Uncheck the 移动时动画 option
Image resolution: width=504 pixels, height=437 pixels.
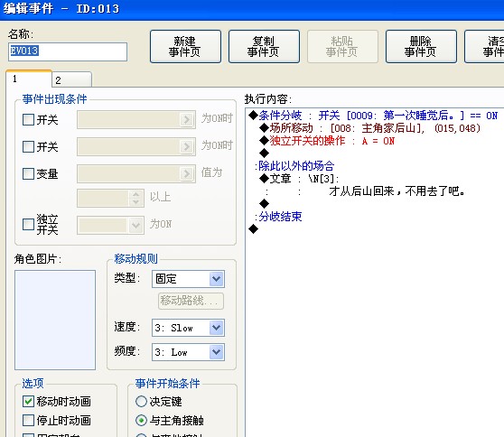[28, 401]
